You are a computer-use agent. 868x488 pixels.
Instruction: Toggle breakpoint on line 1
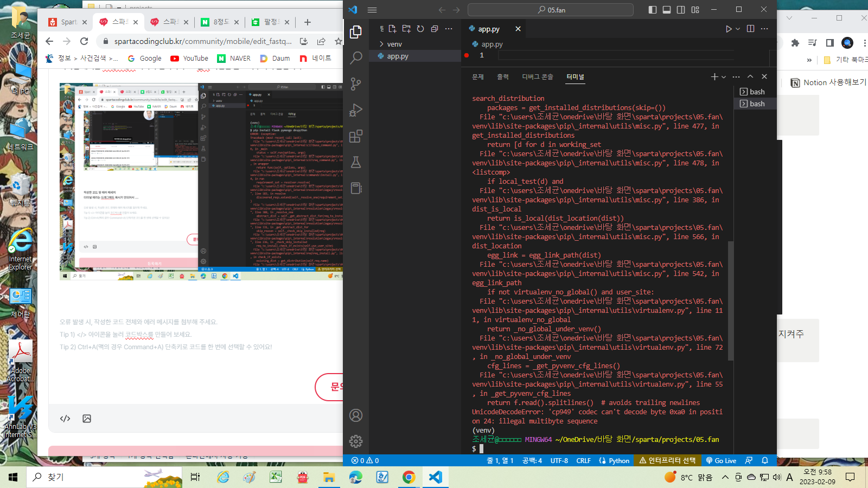coord(467,55)
